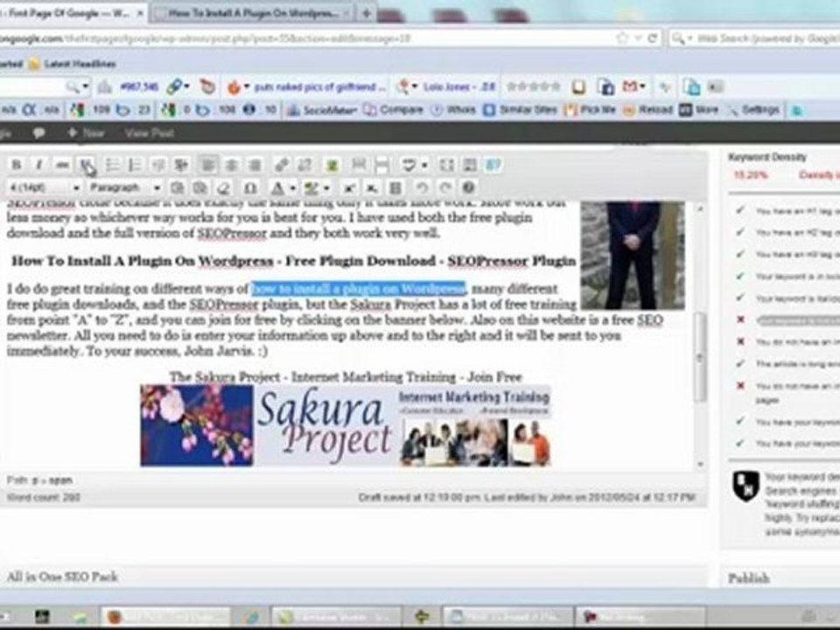The height and width of the screenshot is (630, 840).
Task: Insert a bulleted list
Action: coord(112,165)
